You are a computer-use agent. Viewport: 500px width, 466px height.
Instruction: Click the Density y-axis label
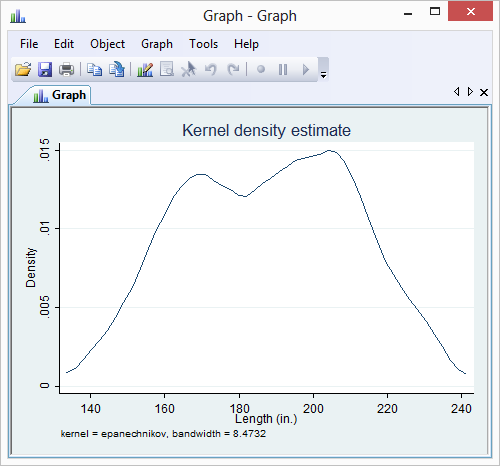pos(31,267)
